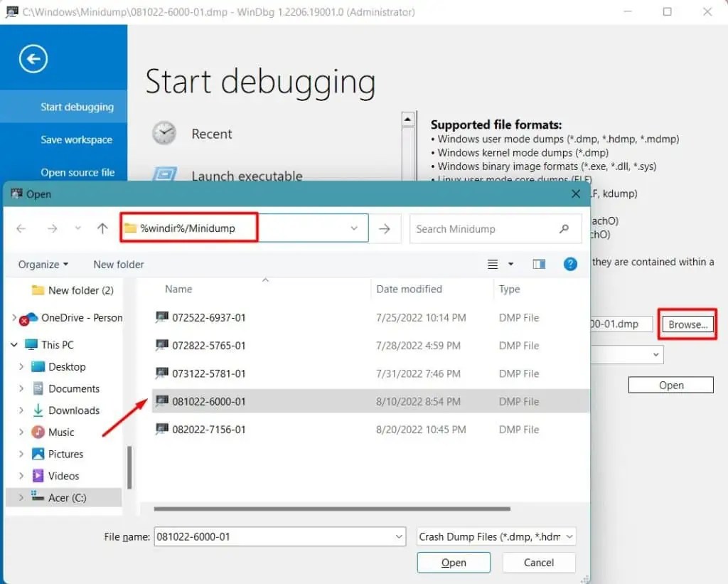Click the Cancel button
Image resolution: width=728 pixels, height=584 pixels.
(x=538, y=562)
